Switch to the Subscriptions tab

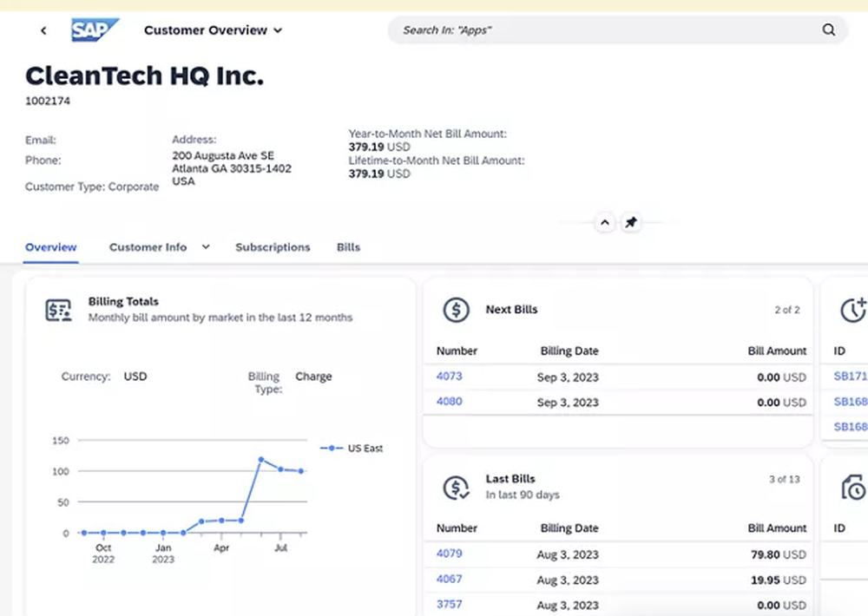[273, 247]
